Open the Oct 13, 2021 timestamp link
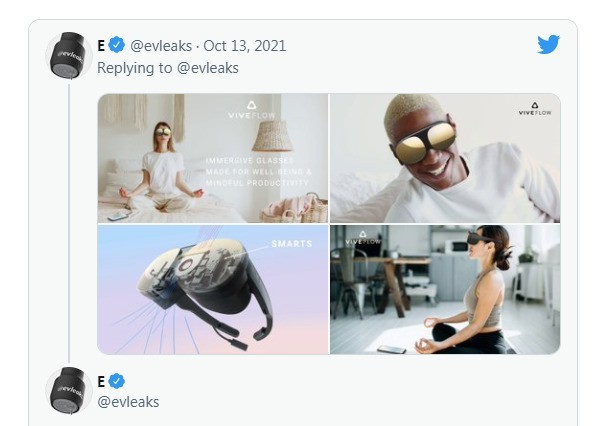Screen dimensions: 593x426 tap(245, 46)
